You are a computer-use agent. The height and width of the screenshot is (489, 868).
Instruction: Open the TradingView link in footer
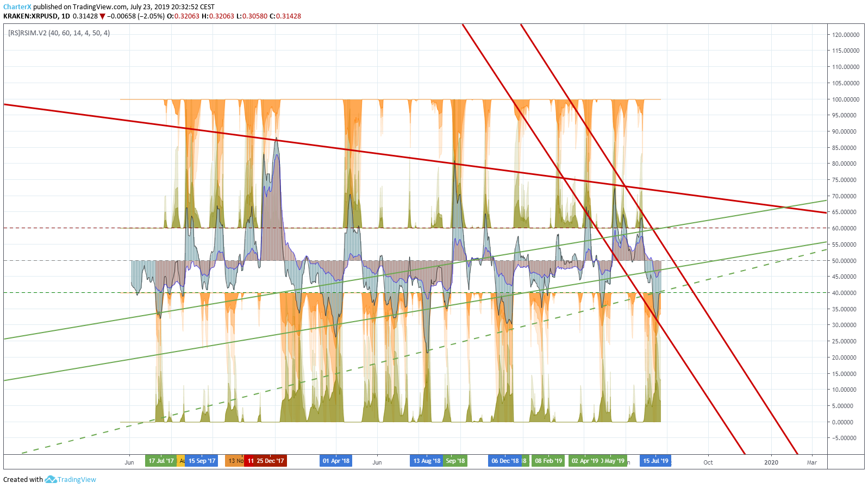tap(77, 479)
